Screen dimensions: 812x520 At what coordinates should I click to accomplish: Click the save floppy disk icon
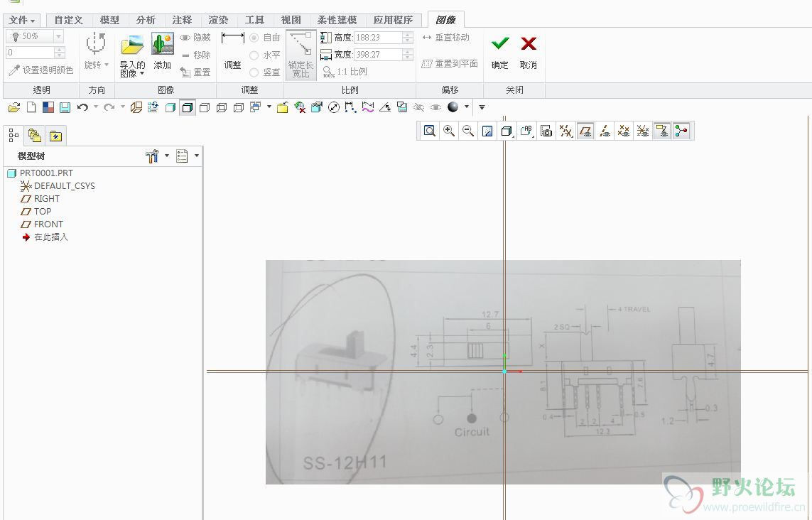point(65,107)
